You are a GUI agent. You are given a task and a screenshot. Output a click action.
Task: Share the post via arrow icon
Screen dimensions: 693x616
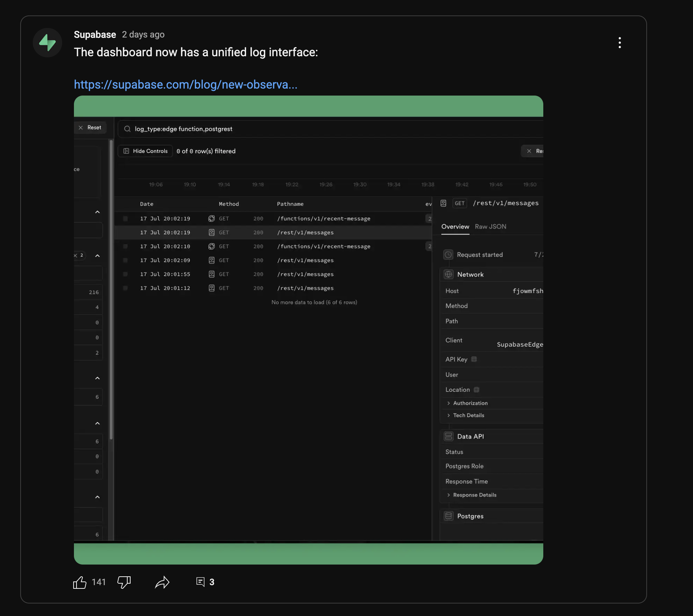[162, 582]
